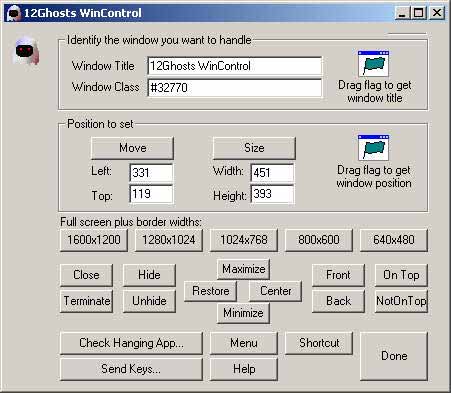Open Help
451x393 pixels.
244,369
